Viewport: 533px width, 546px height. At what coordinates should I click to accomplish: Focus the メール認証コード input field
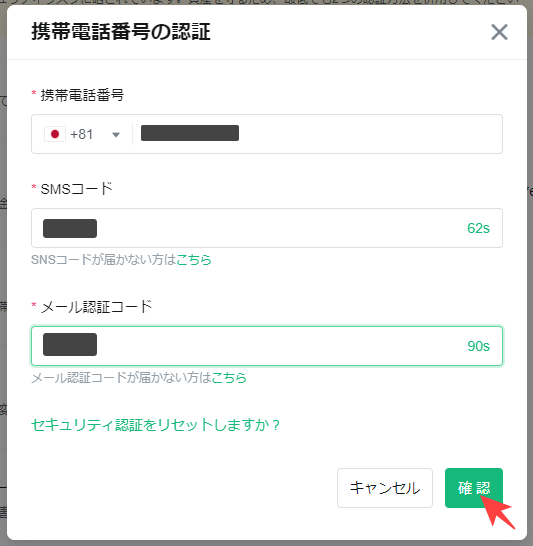tap(267, 346)
